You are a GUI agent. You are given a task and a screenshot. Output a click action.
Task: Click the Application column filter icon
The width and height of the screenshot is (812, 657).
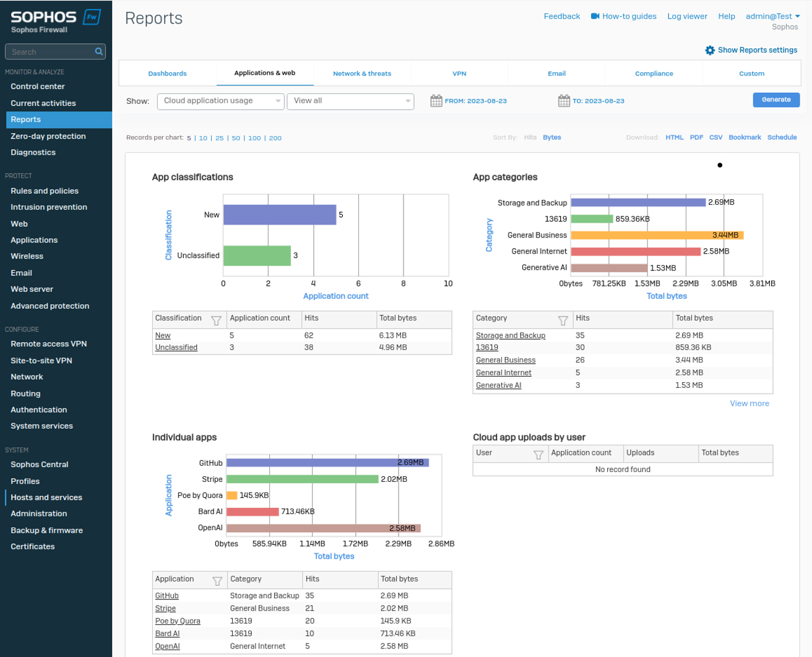217,581
